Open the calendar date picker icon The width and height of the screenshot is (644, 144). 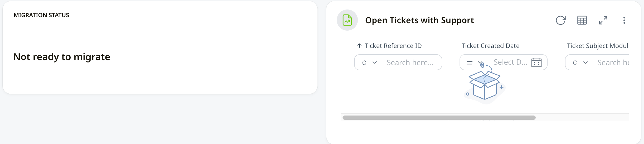536,63
